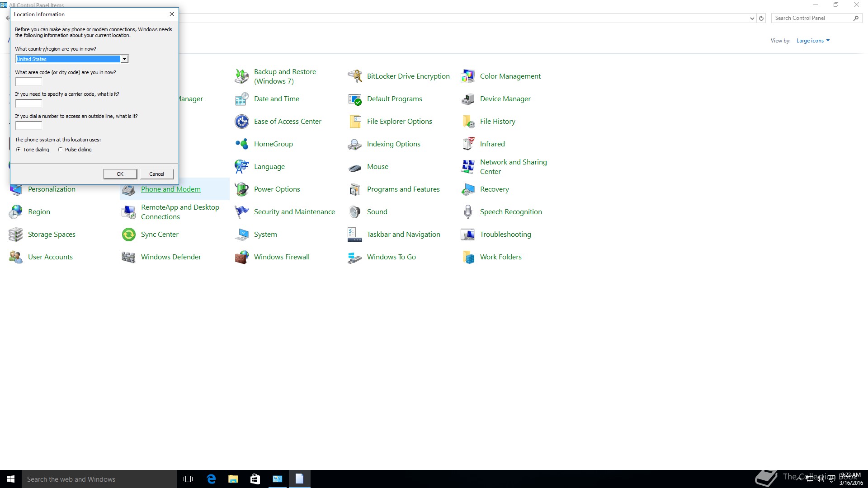Click the BitLocker Drive Encryption icon
The image size is (868, 488).
[355, 76]
